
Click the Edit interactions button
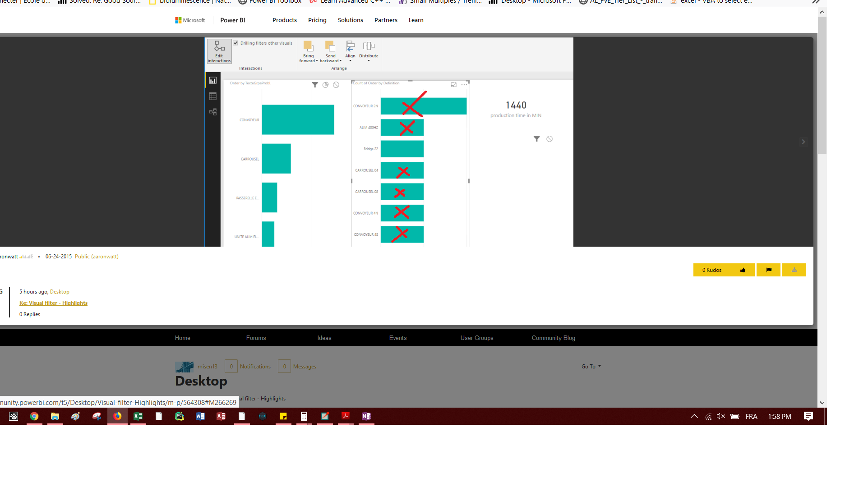click(219, 51)
